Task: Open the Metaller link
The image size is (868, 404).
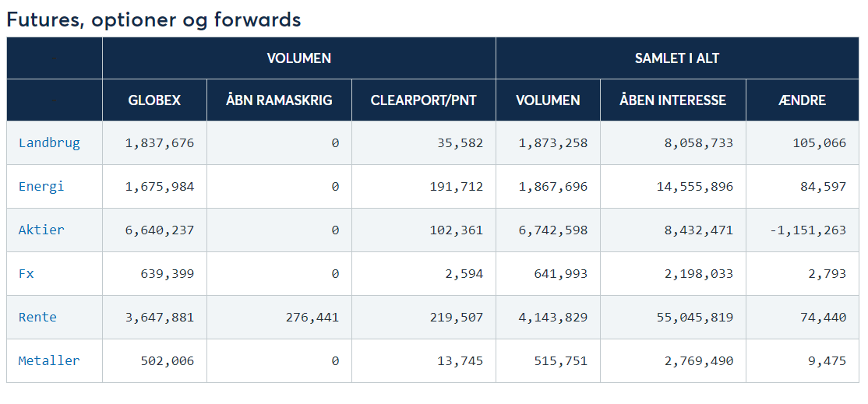Action: (x=49, y=361)
